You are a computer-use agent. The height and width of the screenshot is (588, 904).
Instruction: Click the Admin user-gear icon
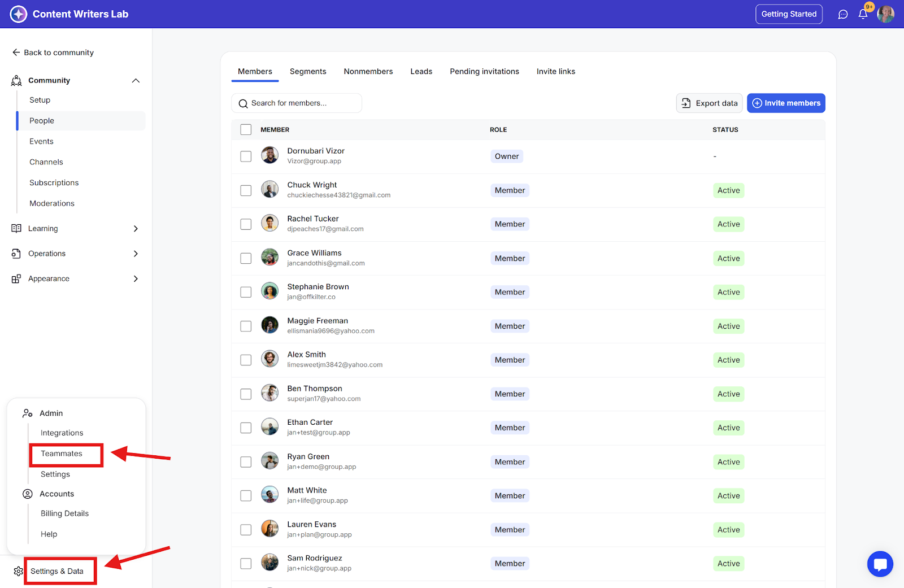28,413
